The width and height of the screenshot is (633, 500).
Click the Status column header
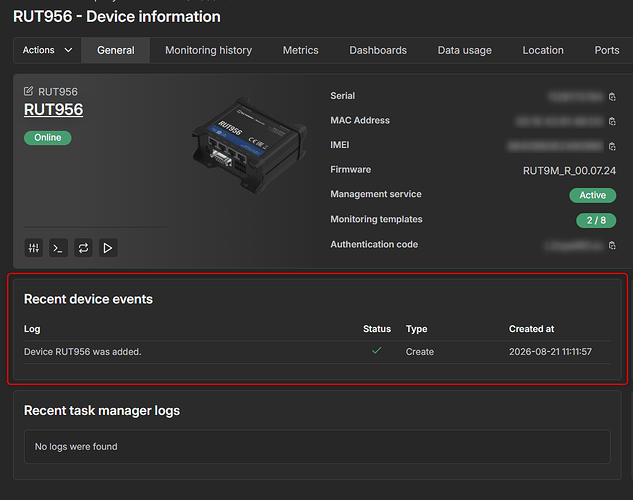pyautogui.click(x=377, y=329)
